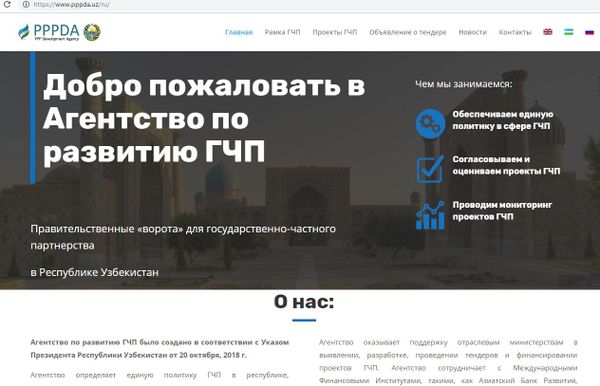Open the Главная menu item
The height and width of the screenshot is (386, 600).
pos(239,33)
